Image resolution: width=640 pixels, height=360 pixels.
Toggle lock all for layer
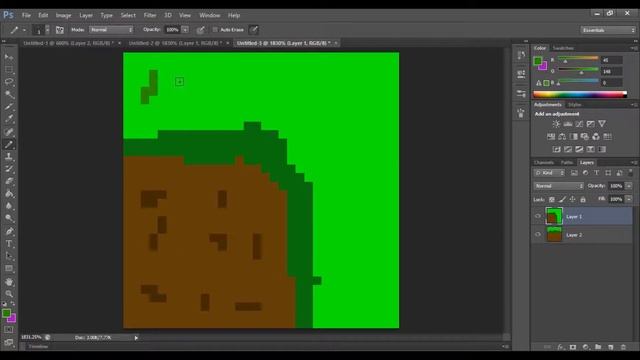pyautogui.click(x=583, y=199)
